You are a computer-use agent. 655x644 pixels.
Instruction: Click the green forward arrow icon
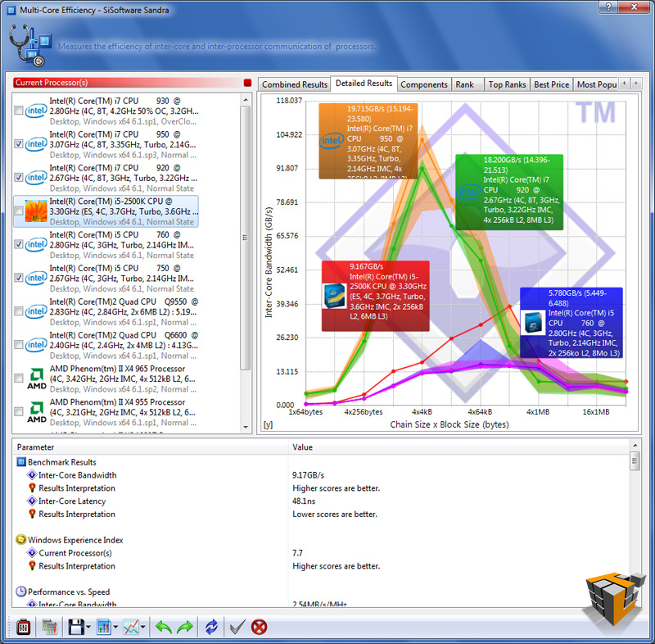[185, 628]
